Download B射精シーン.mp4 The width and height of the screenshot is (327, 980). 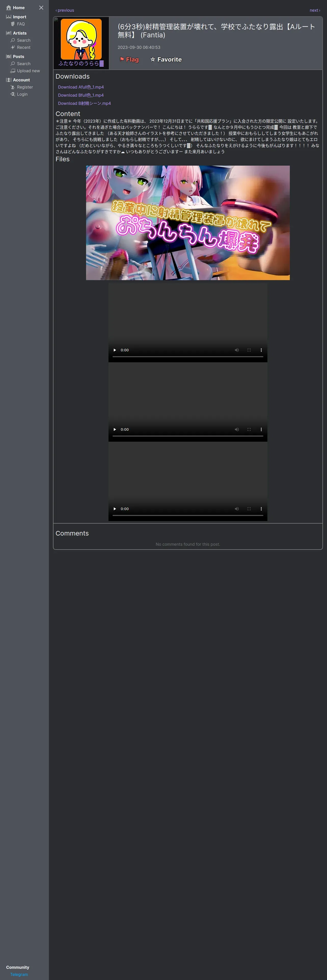pyautogui.click(x=85, y=104)
